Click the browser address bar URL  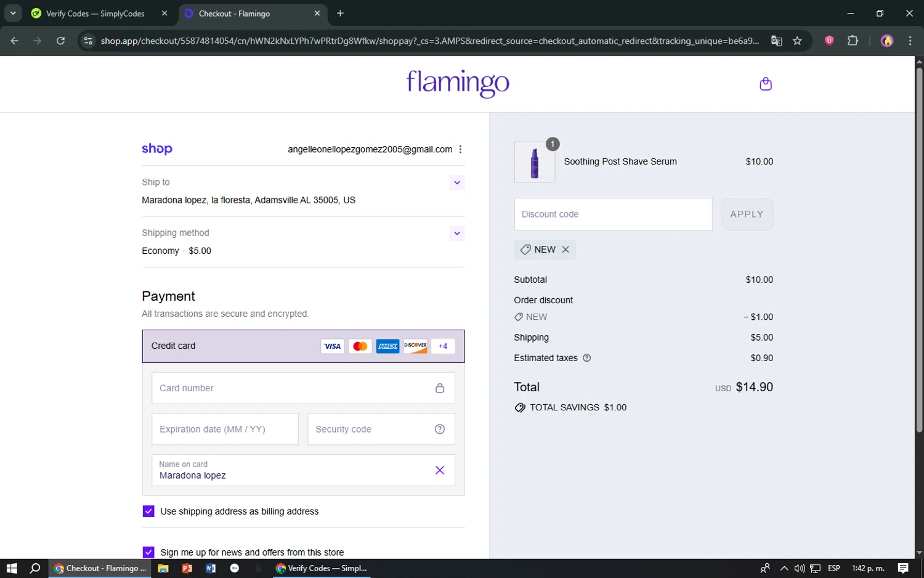(x=429, y=41)
